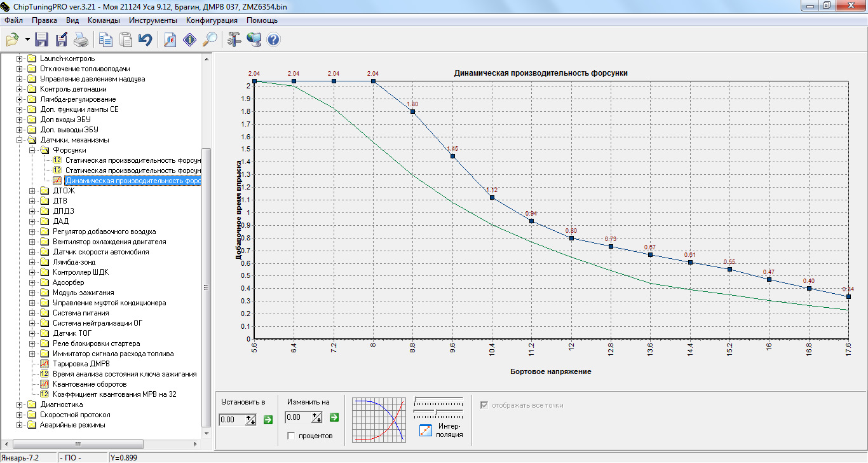Screen dimensions: 868x463
Task: Undo last change with the blue arrow
Action: [x=146, y=40]
